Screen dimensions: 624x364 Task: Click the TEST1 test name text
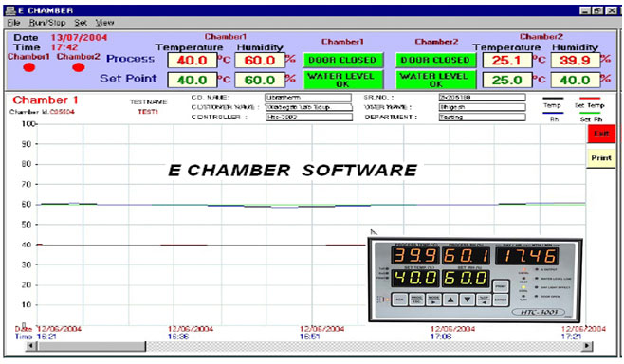tap(148, 112)
